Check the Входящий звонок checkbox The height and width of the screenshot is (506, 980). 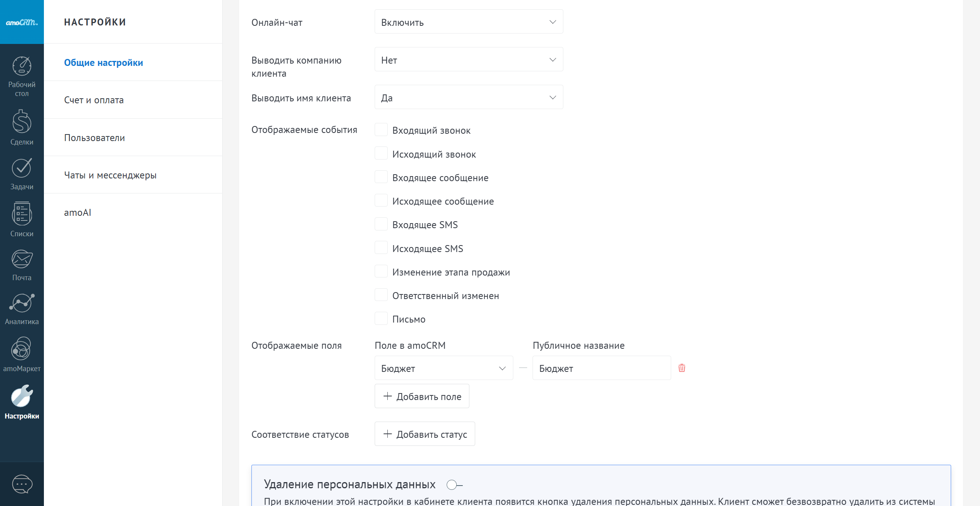click(381, 130)
